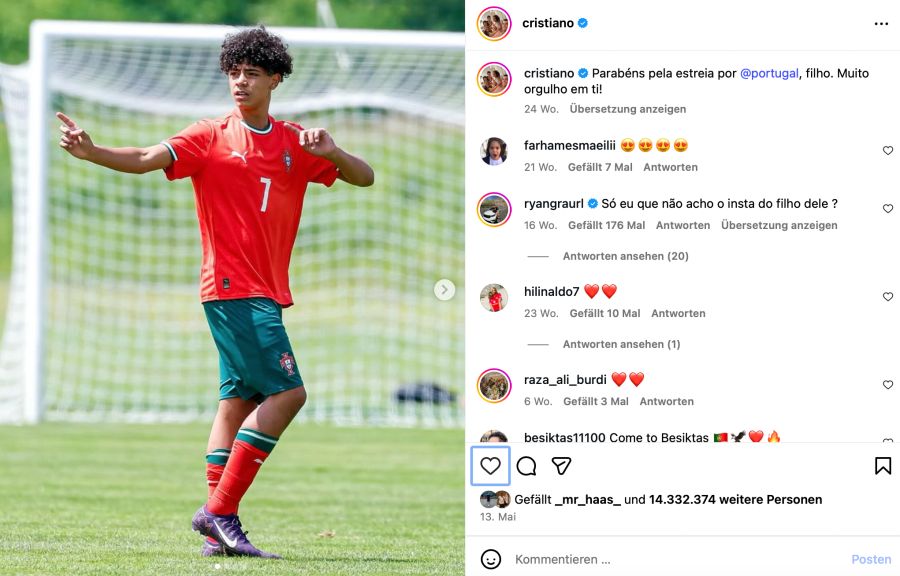
Task: Open the @portugal mention link
Action: (769, 73)
